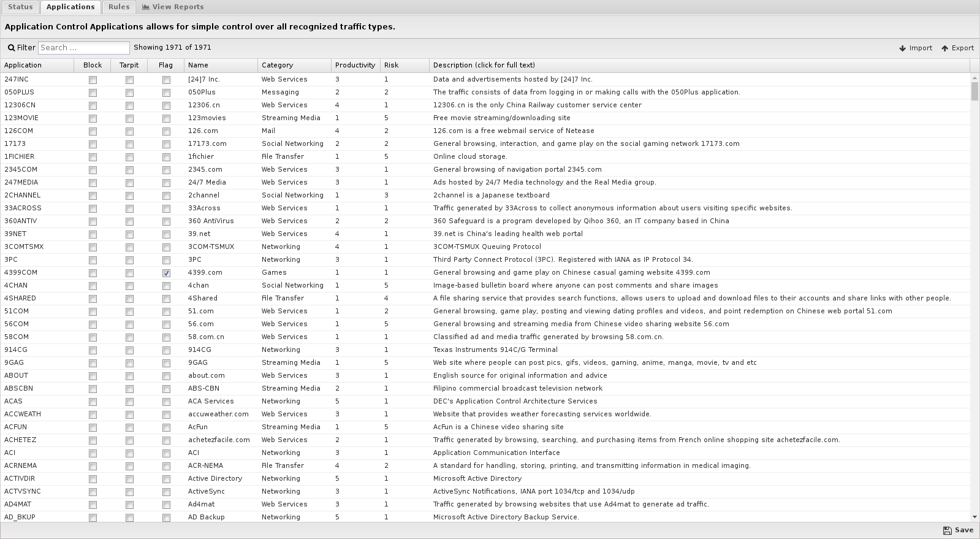
Task: Click scrollbar up arrow at top
Action: (x=974, y=78)
